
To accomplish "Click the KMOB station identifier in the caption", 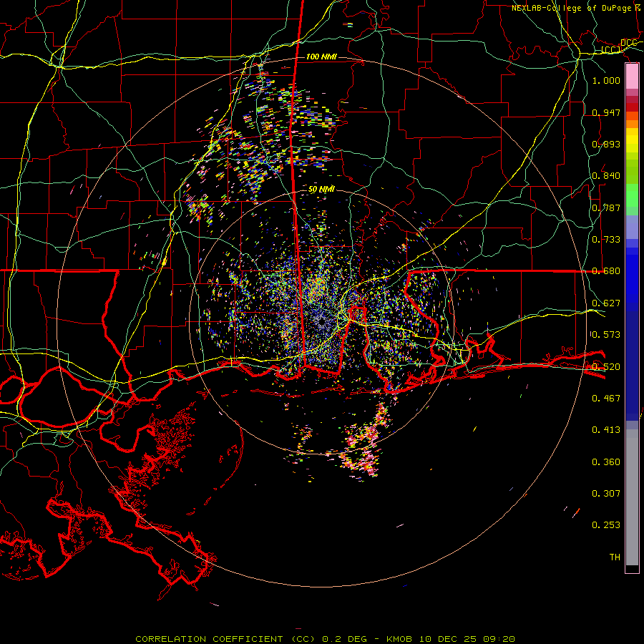I will click(x=401, y=639).
